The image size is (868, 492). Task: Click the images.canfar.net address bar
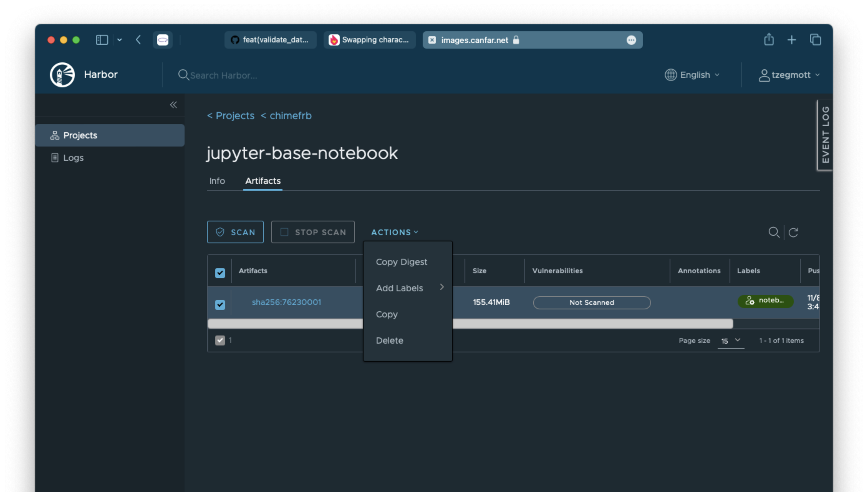(533, 40)
